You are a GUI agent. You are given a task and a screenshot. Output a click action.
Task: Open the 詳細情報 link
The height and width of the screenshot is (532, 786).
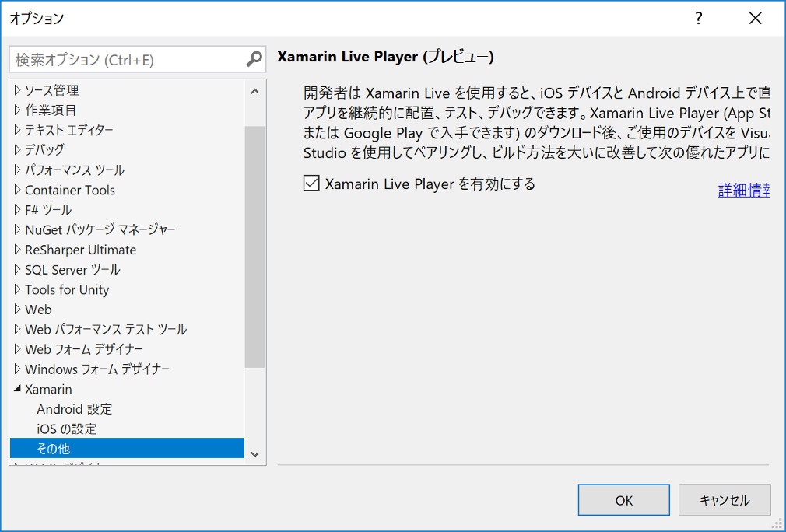click(x=744, y=191)
